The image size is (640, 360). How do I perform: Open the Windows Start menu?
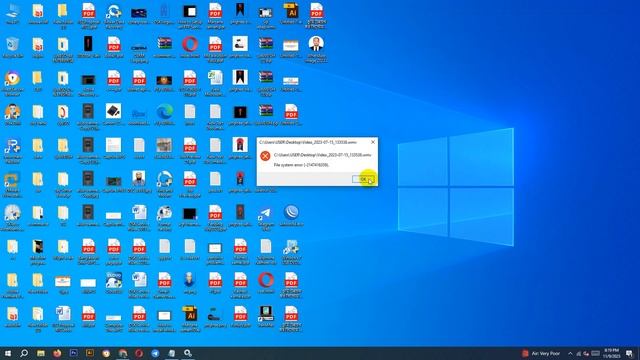pos(8,353)
